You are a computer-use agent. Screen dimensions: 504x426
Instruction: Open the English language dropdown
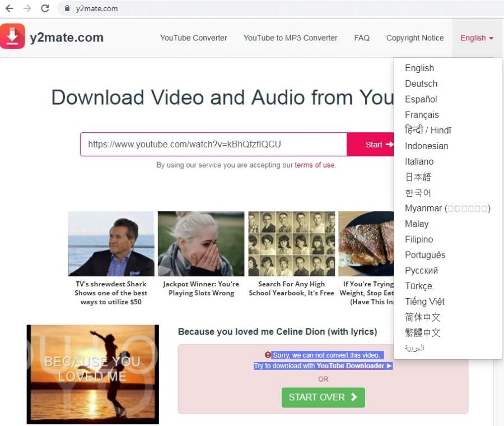pyautogui.click(x=477, y=38)
